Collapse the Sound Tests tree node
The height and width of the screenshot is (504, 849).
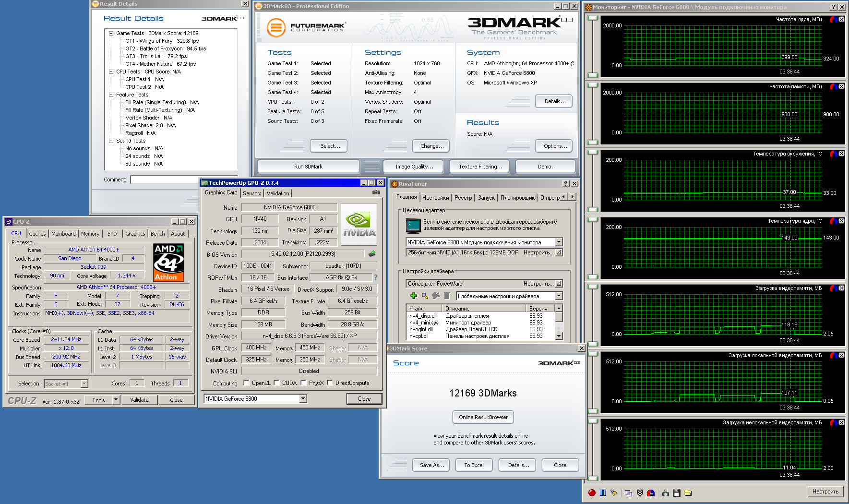tap(111, 141)
